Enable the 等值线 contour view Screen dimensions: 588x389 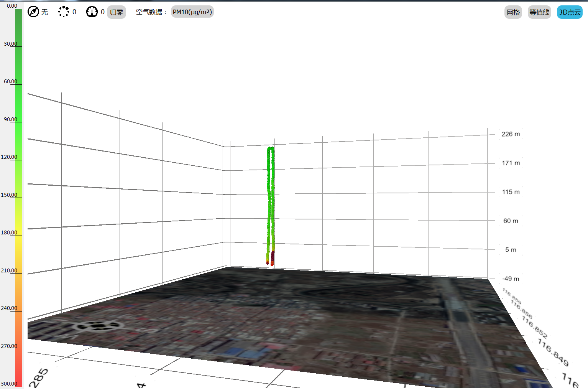pyautogui.click(x=539, y=12)
